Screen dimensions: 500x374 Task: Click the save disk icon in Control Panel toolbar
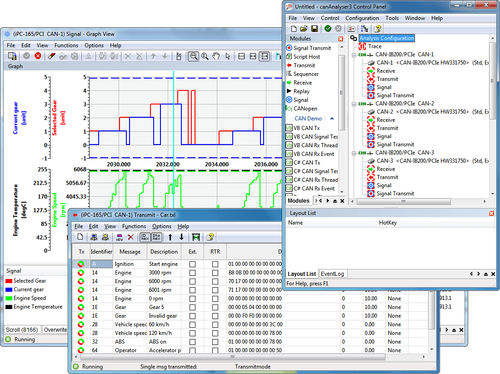pyautogui.click(x=314, y=29)
